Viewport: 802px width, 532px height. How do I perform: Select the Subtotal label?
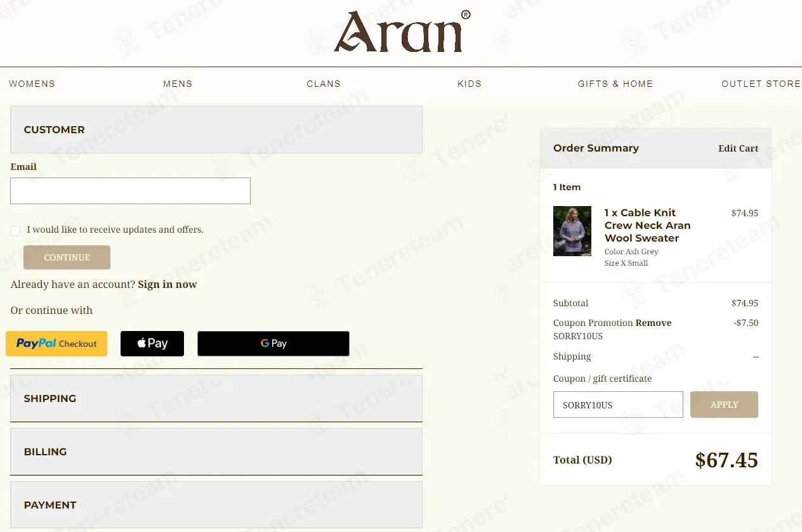coord(571,303)
